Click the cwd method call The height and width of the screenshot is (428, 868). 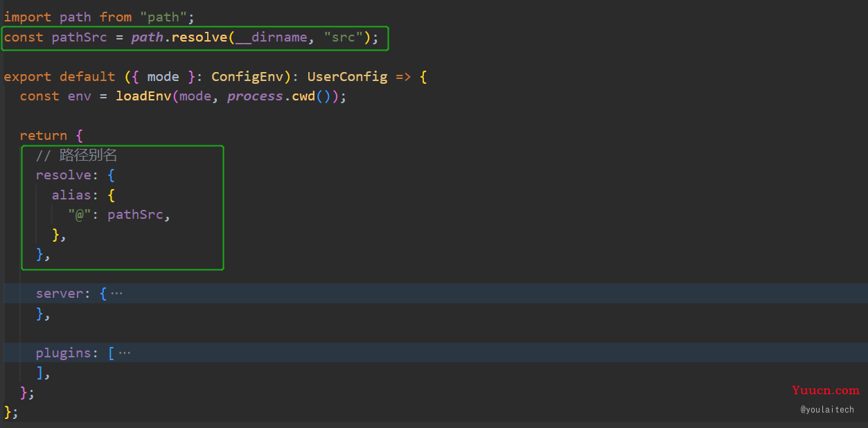(x=303, y=96)
